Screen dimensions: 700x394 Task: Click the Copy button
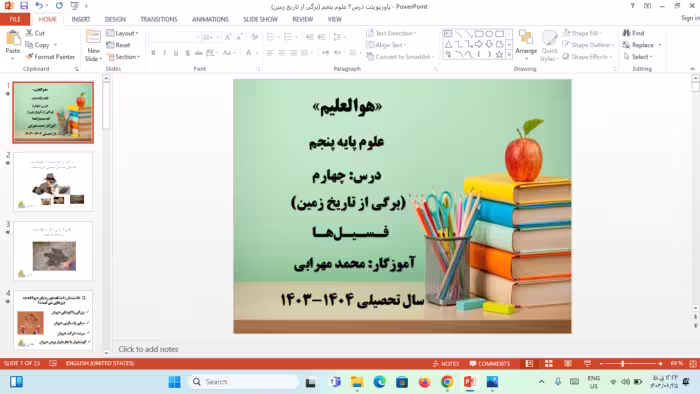[x=38, y=45]
